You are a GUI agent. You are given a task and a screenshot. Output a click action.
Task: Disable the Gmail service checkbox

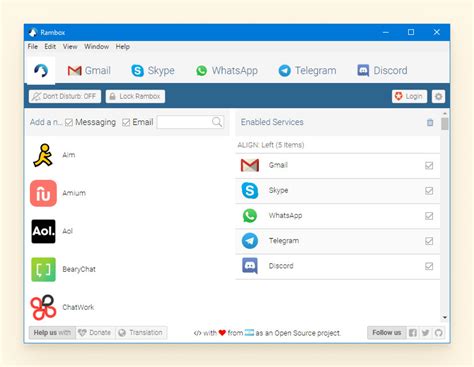tap(429, 165)
